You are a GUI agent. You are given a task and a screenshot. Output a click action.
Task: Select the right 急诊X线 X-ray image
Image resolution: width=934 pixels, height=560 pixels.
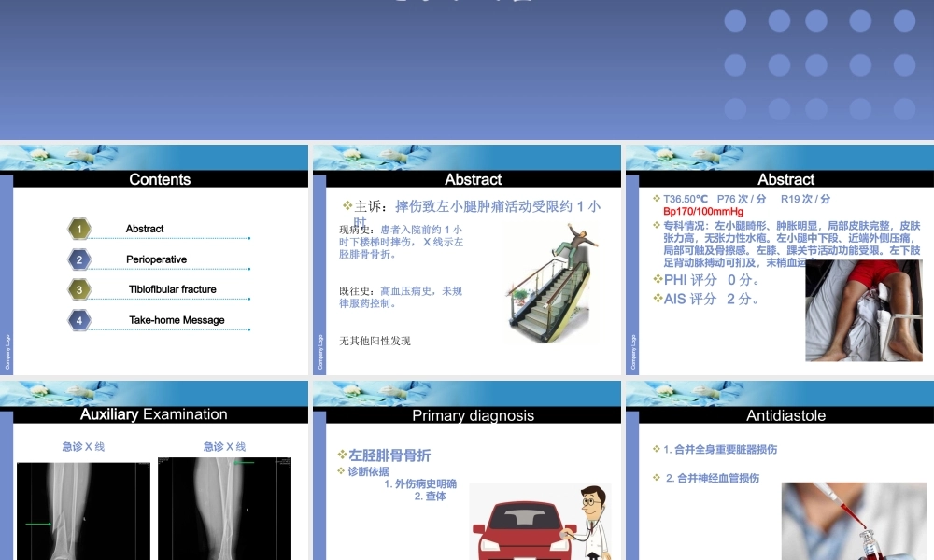tap(224, 509)
